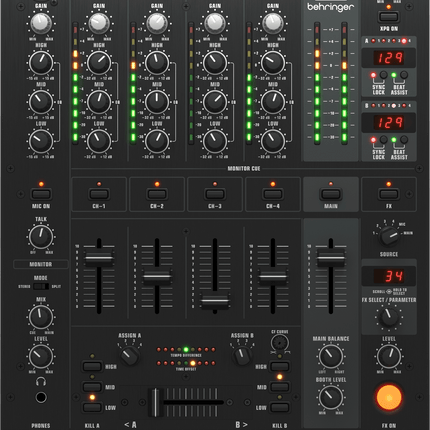This screenshot has width=430, height=430.
Task: Click the section A BPM display reading 129
Action: click(389, 58)
